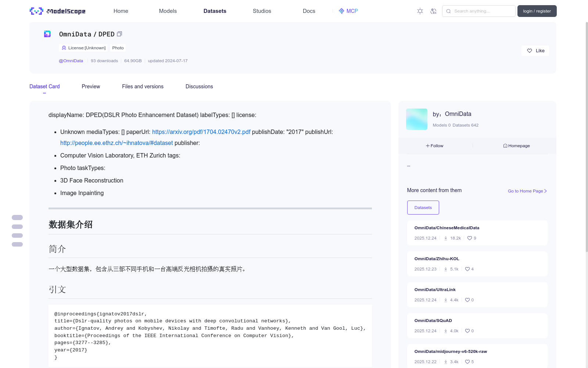Click Go to Home Page link
The image size is (588, 368).
point(527,191)
